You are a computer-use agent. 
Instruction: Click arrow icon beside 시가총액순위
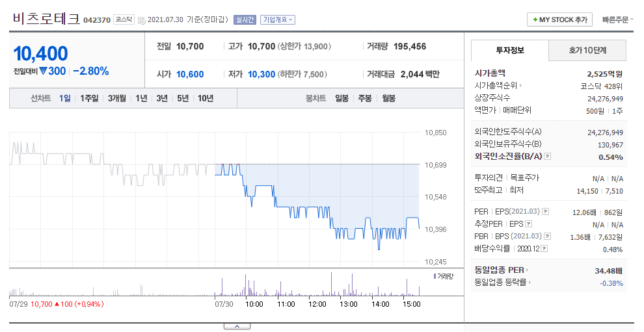pyautogui.click(x=520, y=86)
